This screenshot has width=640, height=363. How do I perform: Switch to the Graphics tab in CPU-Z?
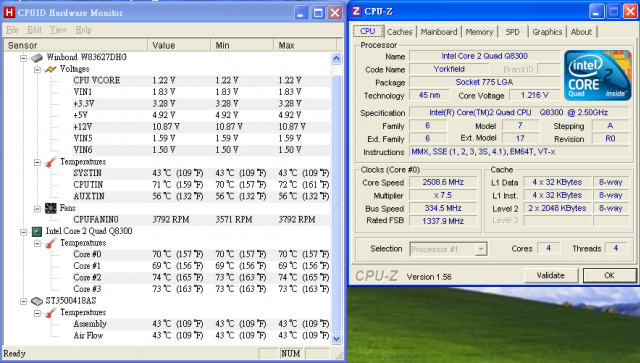pos(547,32)
